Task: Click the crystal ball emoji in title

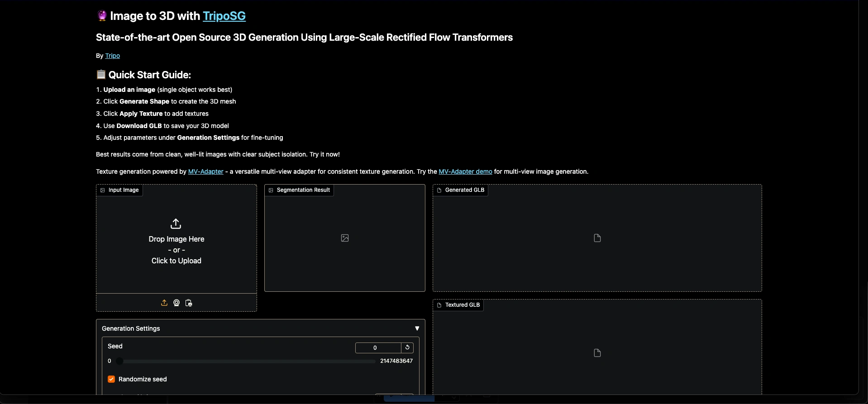Action: (102, 16)
